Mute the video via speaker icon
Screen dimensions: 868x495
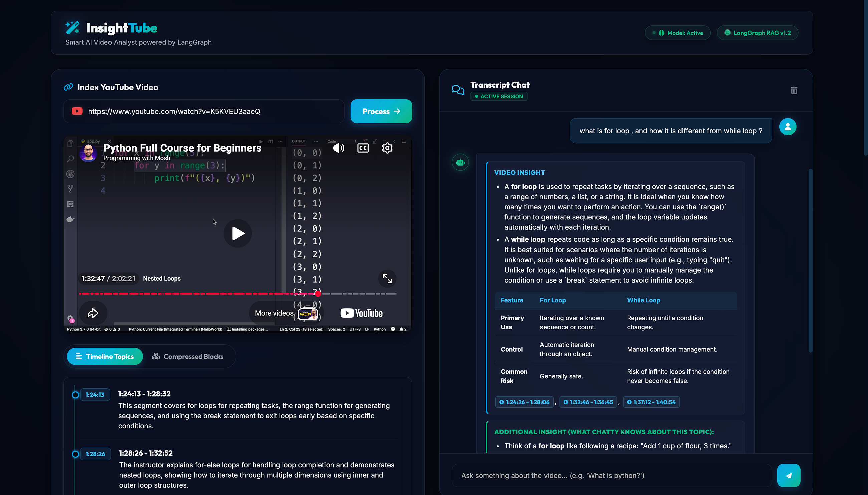338,148
